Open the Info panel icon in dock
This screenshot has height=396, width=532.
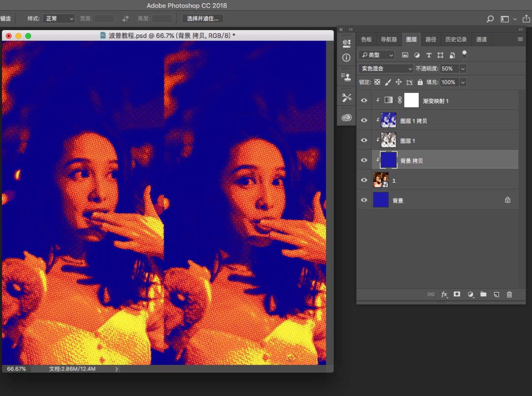pos(346,58)
